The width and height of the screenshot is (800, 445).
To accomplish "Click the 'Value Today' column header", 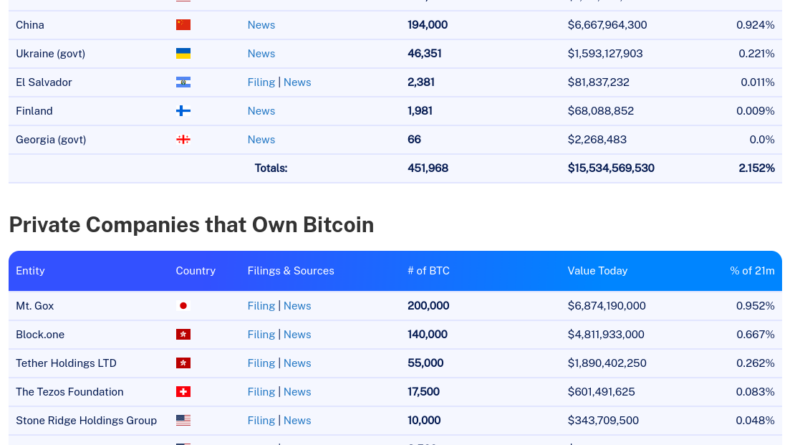I will pyautogui.click(x=598, y=271).
